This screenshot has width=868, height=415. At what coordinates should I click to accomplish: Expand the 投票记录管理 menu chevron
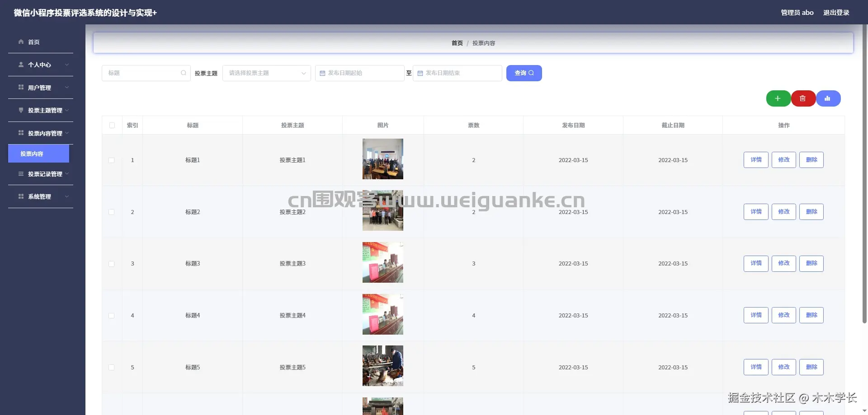[x=67, y=173]
